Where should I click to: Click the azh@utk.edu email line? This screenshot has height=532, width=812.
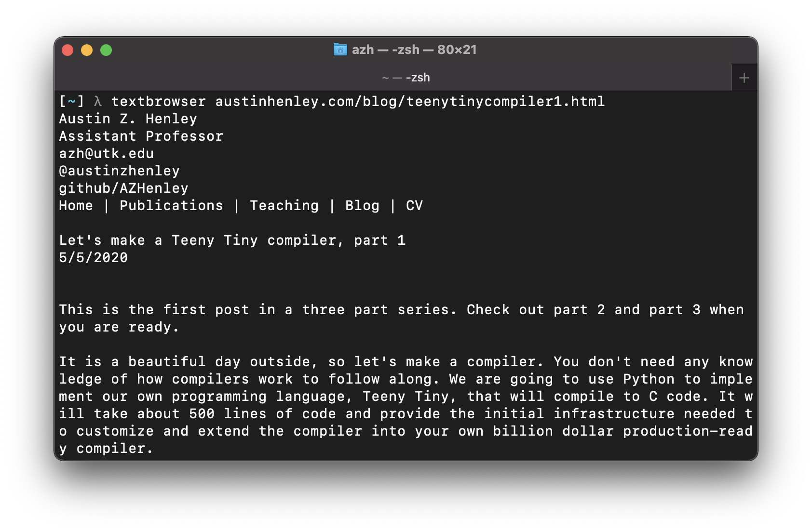click(x=106, y=153)
